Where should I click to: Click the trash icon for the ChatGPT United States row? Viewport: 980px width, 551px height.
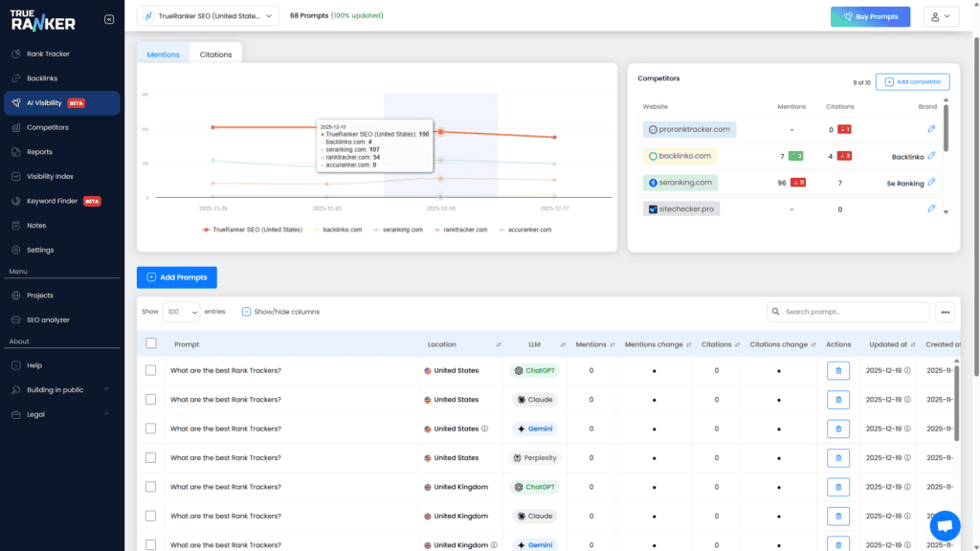pyautogui.click(x=837, y=371)
